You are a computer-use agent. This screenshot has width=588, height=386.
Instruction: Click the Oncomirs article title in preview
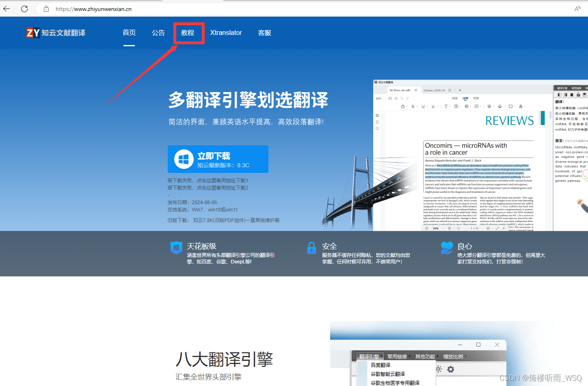tap(466, 149)
